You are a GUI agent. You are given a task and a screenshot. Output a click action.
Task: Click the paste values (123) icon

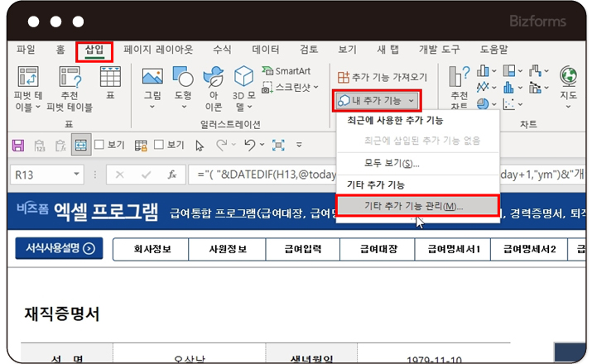[40, 146]
